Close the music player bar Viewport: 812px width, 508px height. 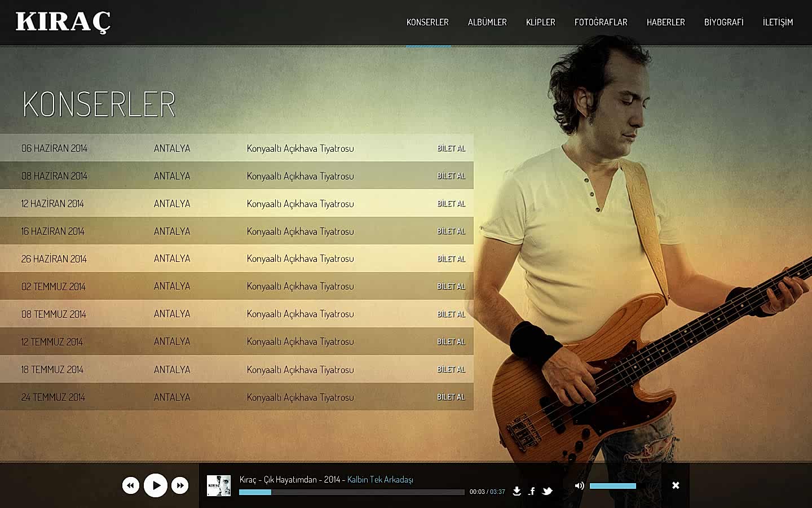click(x=676, y=485)
